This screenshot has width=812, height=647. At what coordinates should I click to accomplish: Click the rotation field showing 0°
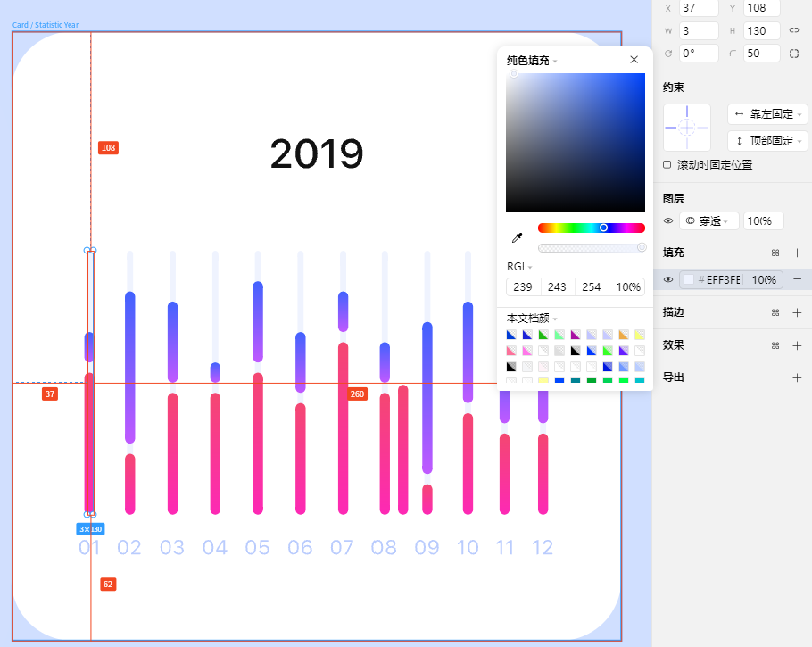coord(699,54)
